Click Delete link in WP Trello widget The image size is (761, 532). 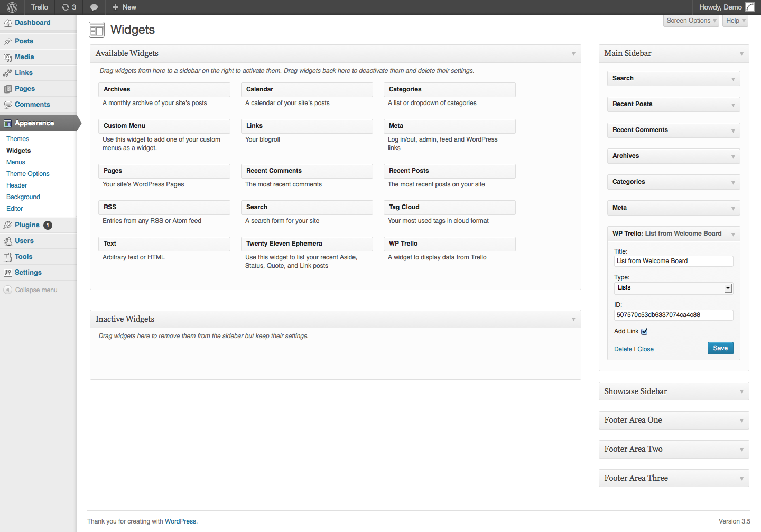pyautogui.click(x=623, y=349)
